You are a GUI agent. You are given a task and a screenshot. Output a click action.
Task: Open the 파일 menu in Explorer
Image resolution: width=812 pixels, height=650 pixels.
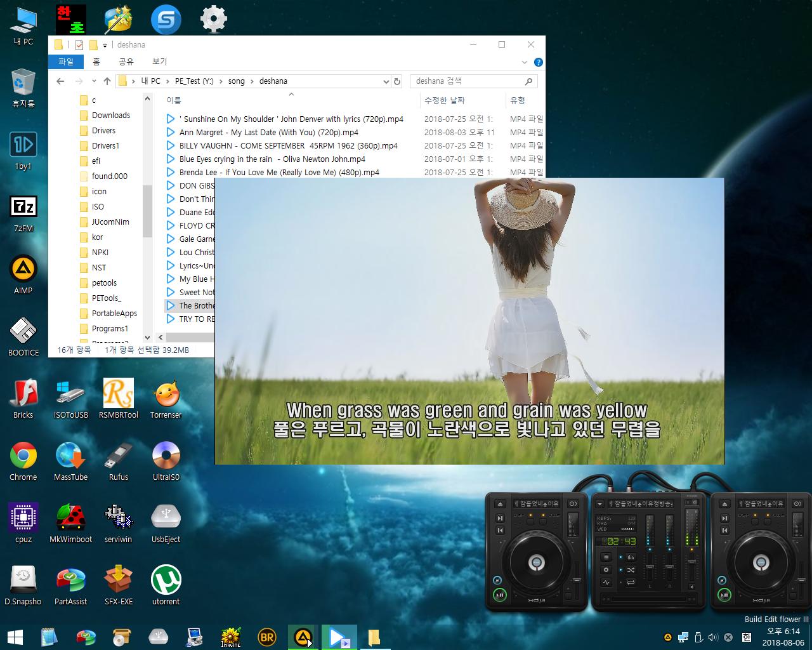tap(66, 62)
